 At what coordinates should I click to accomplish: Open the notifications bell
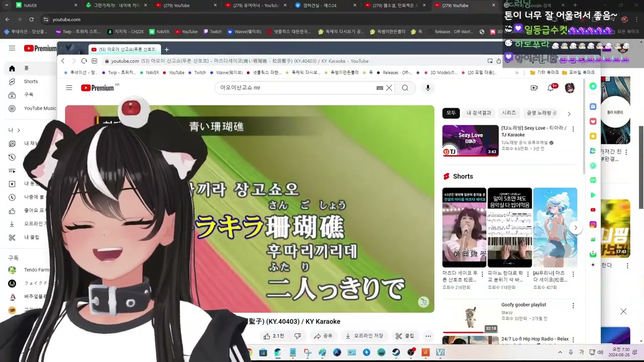(551, 88)
